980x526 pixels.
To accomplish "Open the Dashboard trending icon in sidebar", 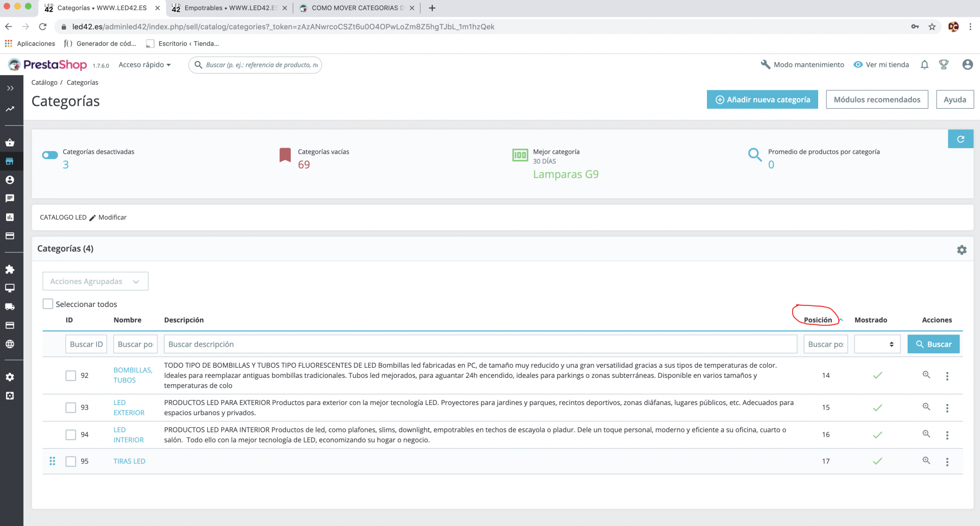I will [10, 109].
